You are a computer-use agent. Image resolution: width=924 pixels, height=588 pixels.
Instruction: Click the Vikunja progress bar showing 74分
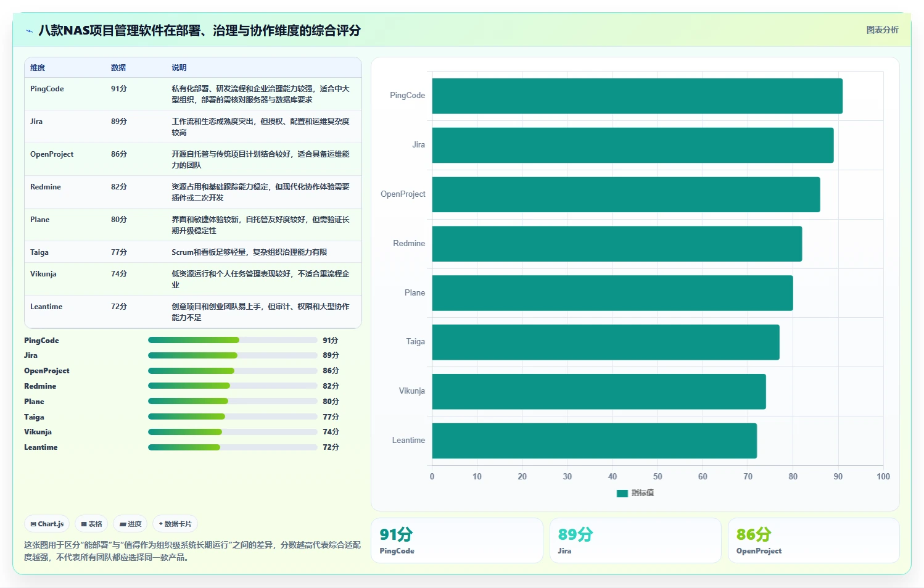point(233,432)
